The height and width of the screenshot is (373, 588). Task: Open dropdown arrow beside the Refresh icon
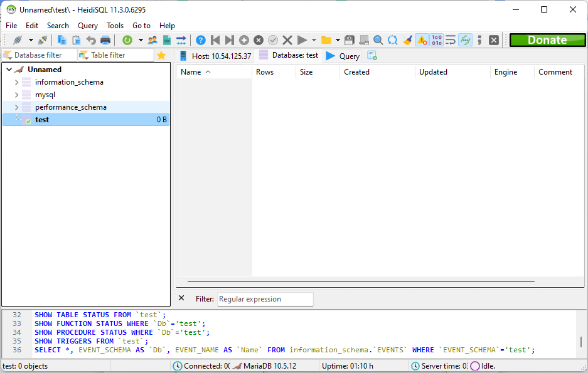tap(141, 40)
